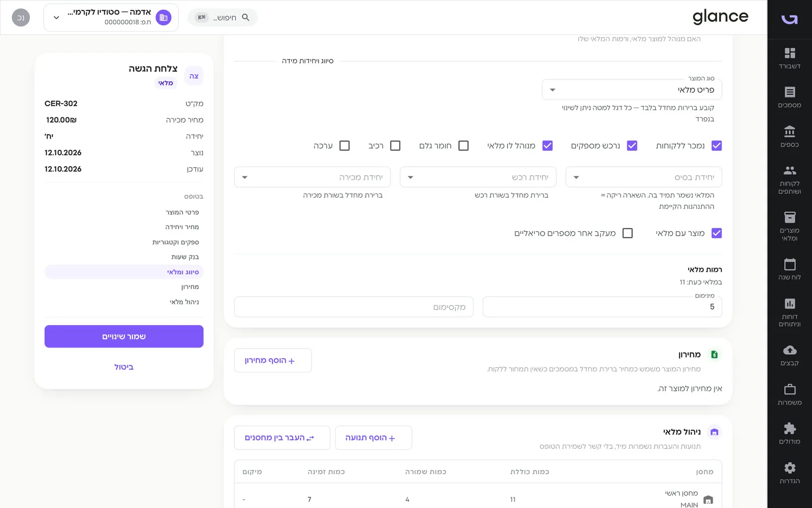Uncheck the נמכר ללקוחות checkbox
Screen dimensions: 812x508
pos(717,146)
